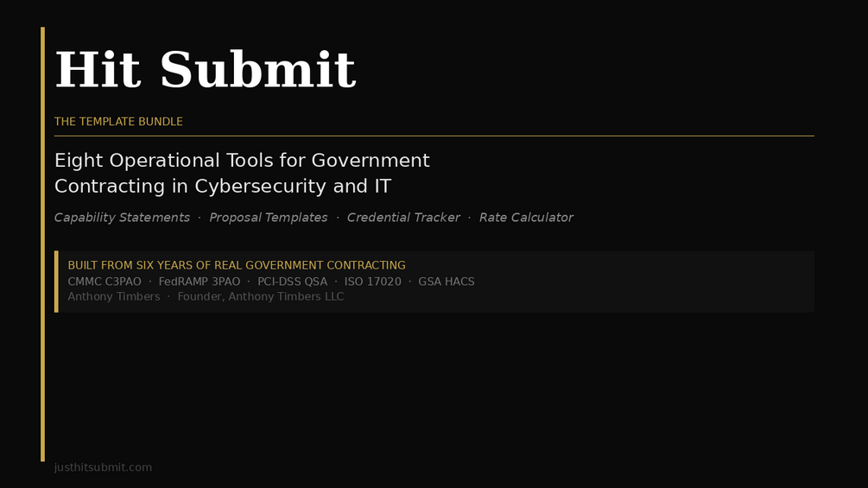
Task: Open the justhitsubmit.com link
Action: click(103, 467)
